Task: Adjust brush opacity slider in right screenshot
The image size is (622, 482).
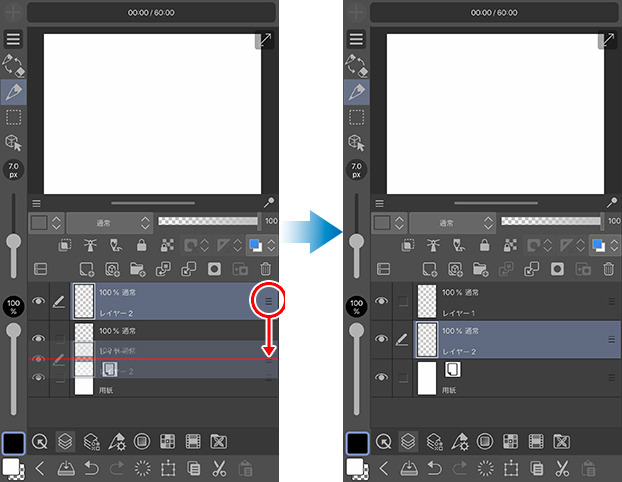Action: (x=357, y=330)
